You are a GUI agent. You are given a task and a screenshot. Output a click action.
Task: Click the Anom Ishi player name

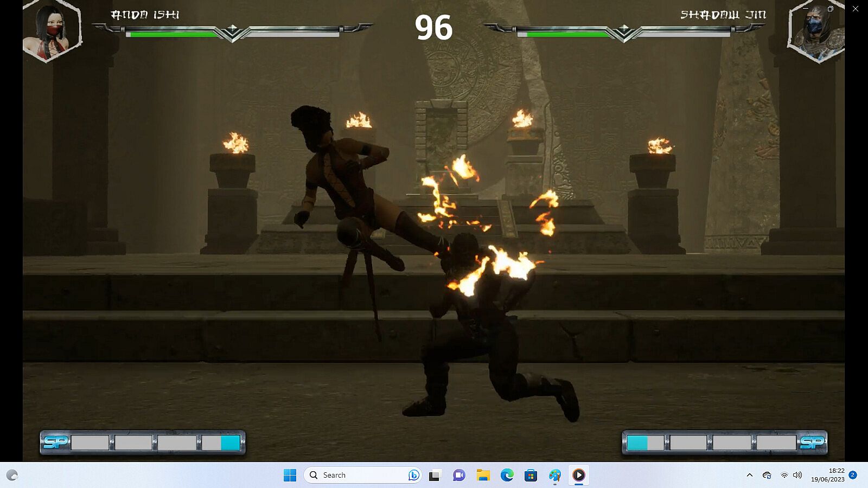tap(145, 15)
